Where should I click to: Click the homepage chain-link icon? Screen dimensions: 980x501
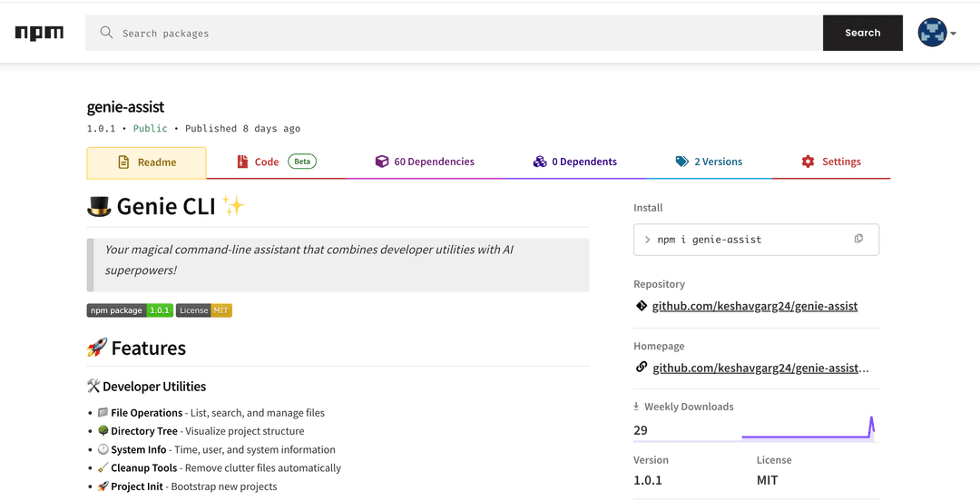[642, 368]
